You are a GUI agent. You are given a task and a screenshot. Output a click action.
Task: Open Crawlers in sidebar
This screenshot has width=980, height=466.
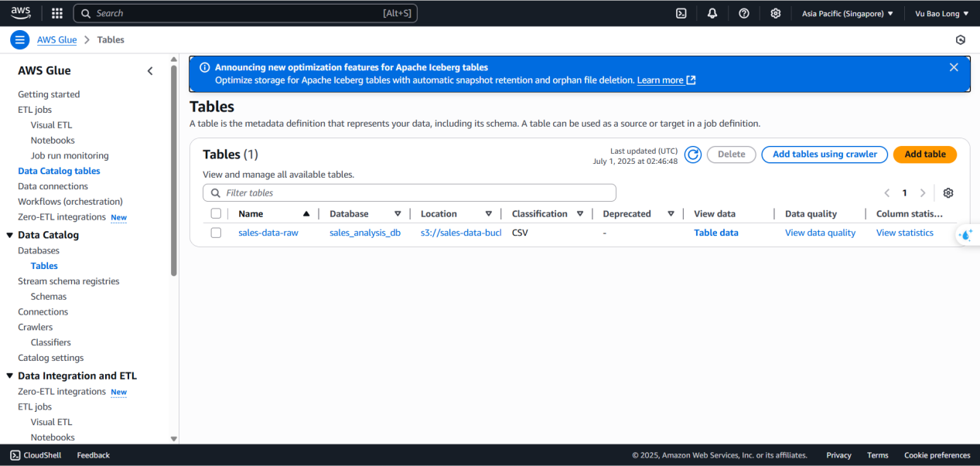(x=36, y=327)
